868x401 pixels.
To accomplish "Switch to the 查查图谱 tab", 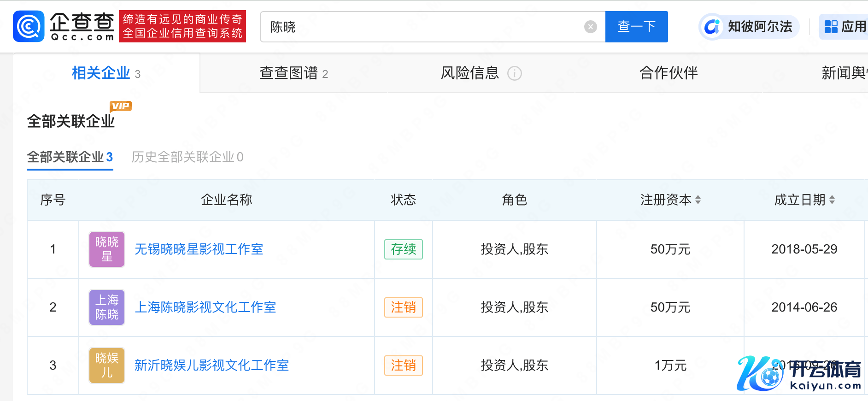I will pos(293,73).
